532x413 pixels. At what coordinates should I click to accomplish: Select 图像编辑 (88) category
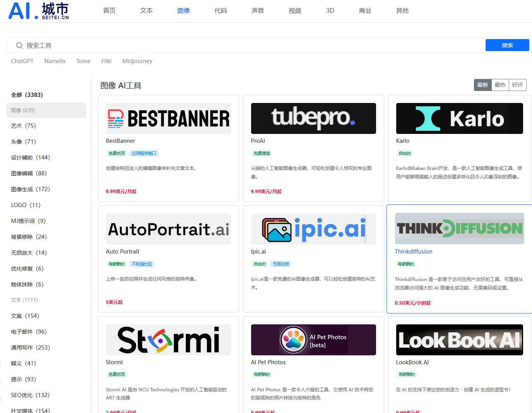[x=29, y=173]
